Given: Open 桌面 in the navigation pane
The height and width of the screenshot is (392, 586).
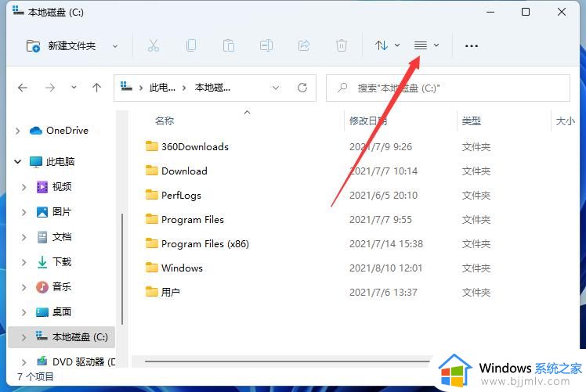Looking at the screenshot, I should click(54, 311).
